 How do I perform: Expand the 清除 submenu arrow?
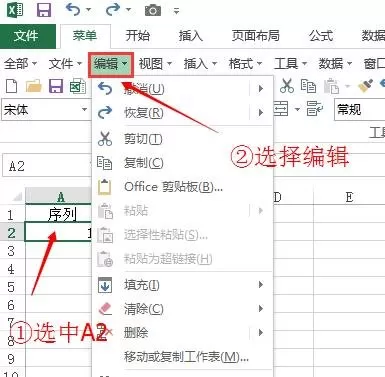pyautogui.click(x=261, y=309)
